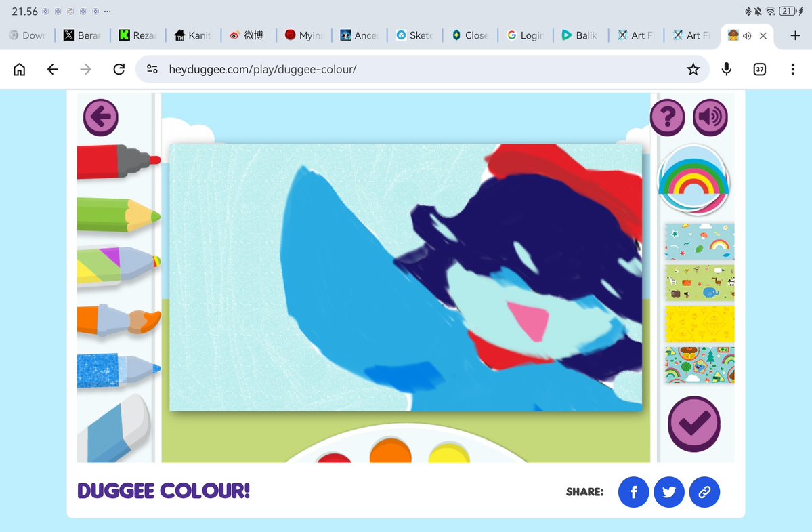The image size is (812, 532).
Task: Open the rainbow sticker pile
Action: [x=693, y=180]
